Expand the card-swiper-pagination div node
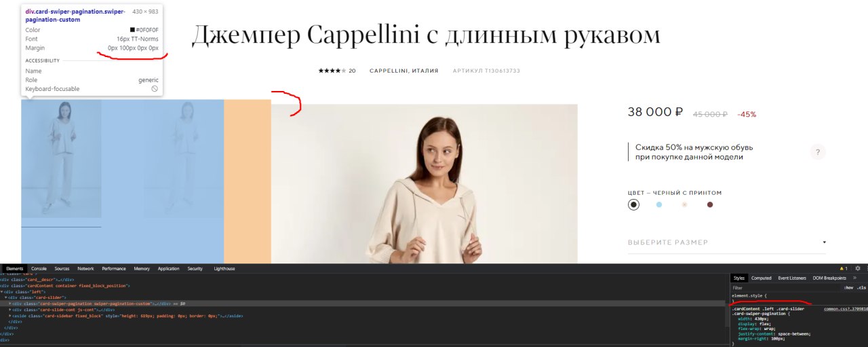This screenshot has width=868, height=347. tap(10, 304)
